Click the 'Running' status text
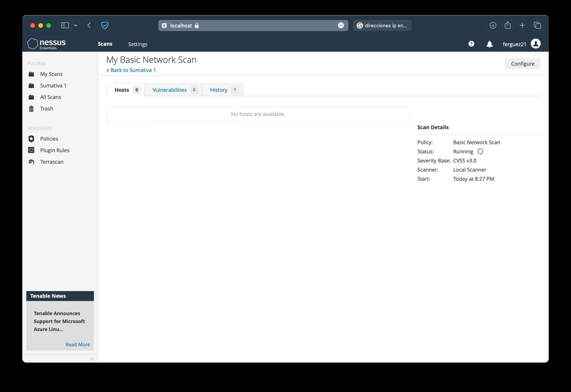Viewport: 571px width, 392px height. (x=463, y=151)
